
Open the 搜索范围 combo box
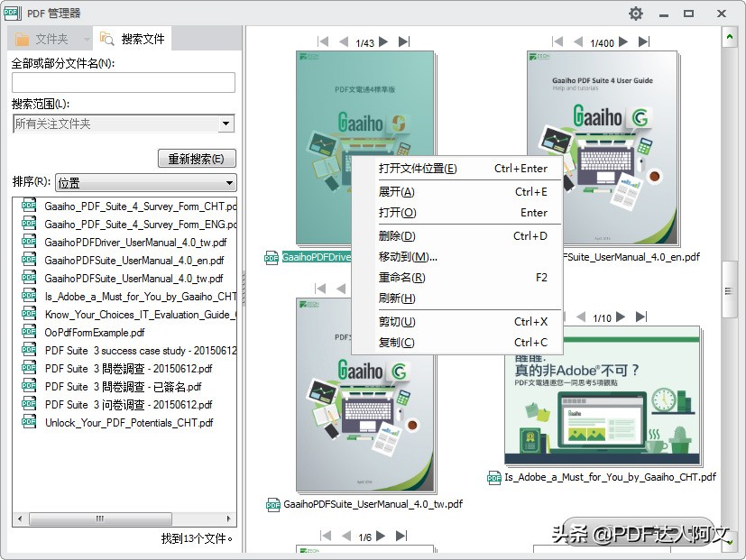(x=124, y=124)
